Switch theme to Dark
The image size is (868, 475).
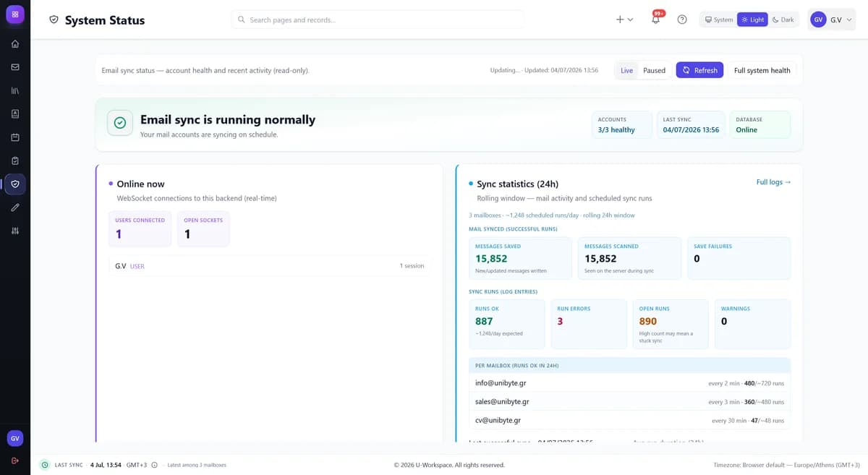(783, 20)
